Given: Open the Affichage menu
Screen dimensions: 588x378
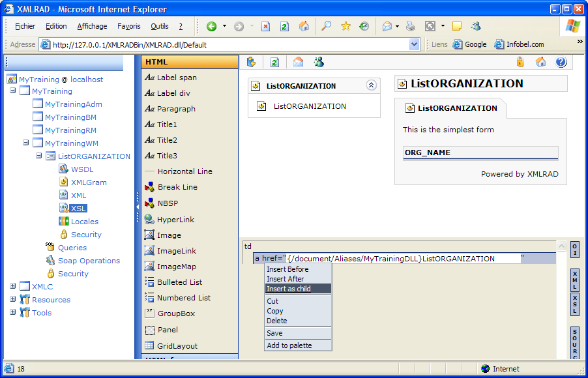Looking at the screenshot, I should (x=92, y=27).
